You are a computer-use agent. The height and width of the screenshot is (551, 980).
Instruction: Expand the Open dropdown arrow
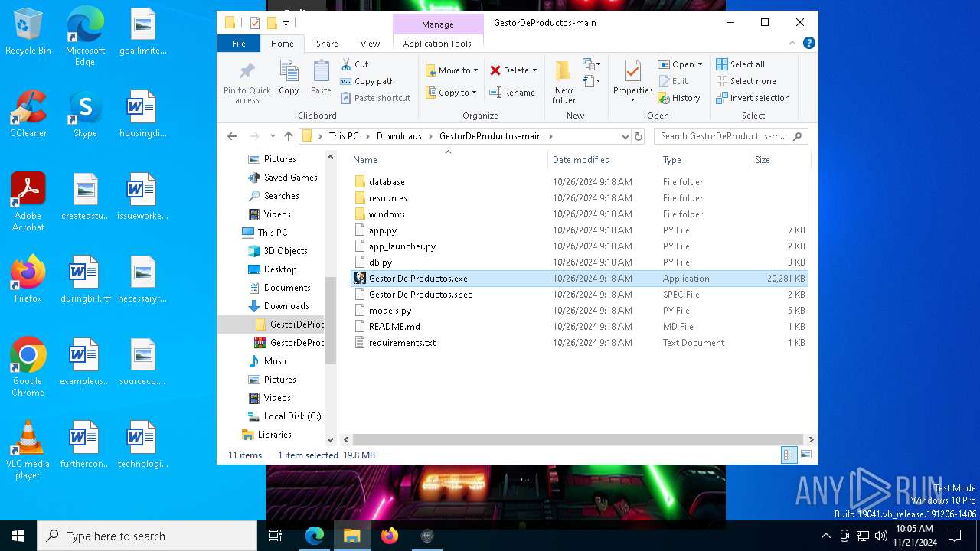(x=700, y=64)
